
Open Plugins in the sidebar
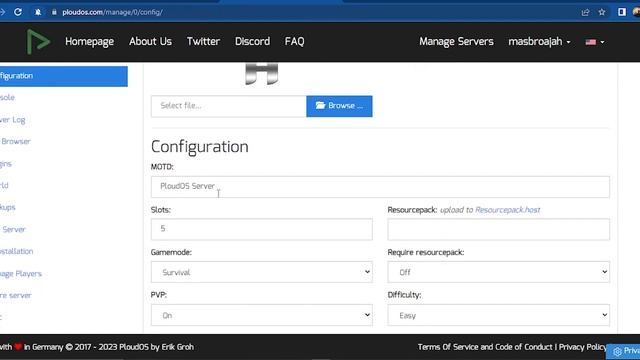6,164
